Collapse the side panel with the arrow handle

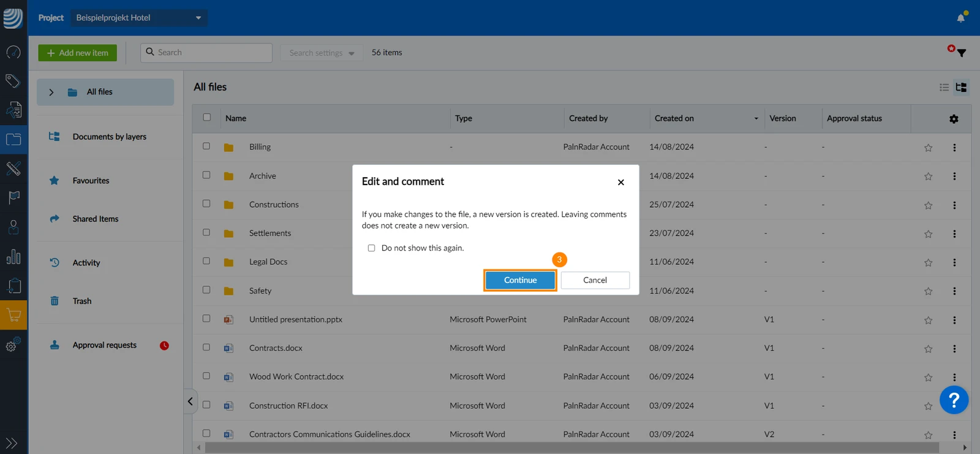[x=190, y=401]
